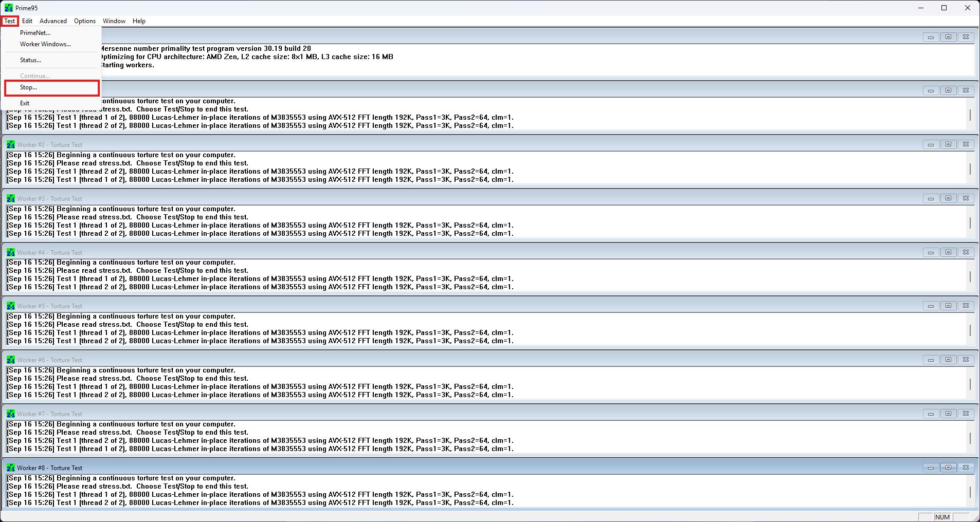Open PrimeNet... from the Test menu

(x=35, y=33)
